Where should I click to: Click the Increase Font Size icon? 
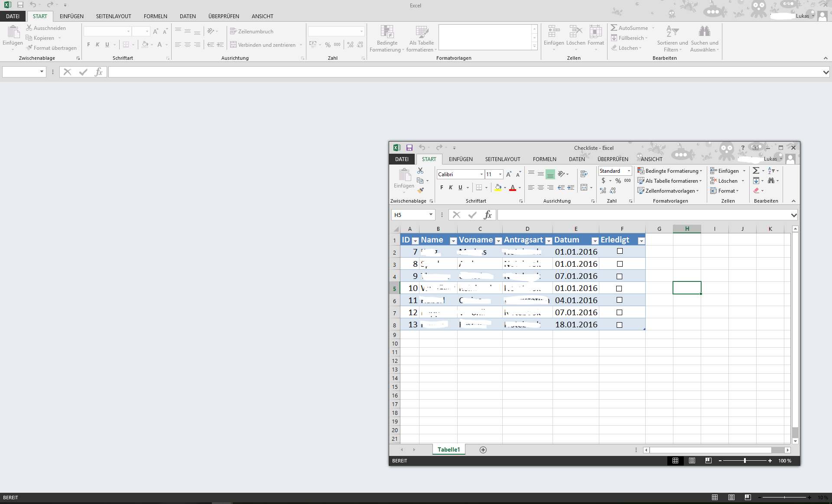[509, 174]
